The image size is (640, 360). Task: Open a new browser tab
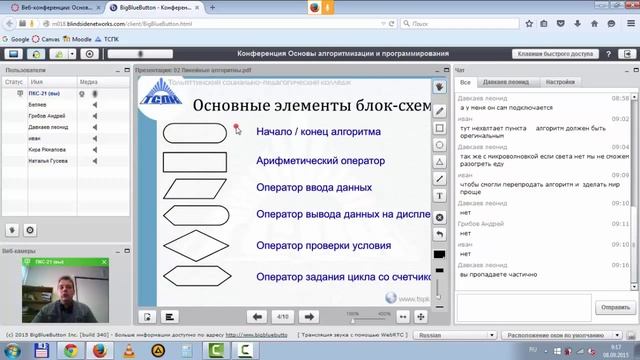click(212, 7)
